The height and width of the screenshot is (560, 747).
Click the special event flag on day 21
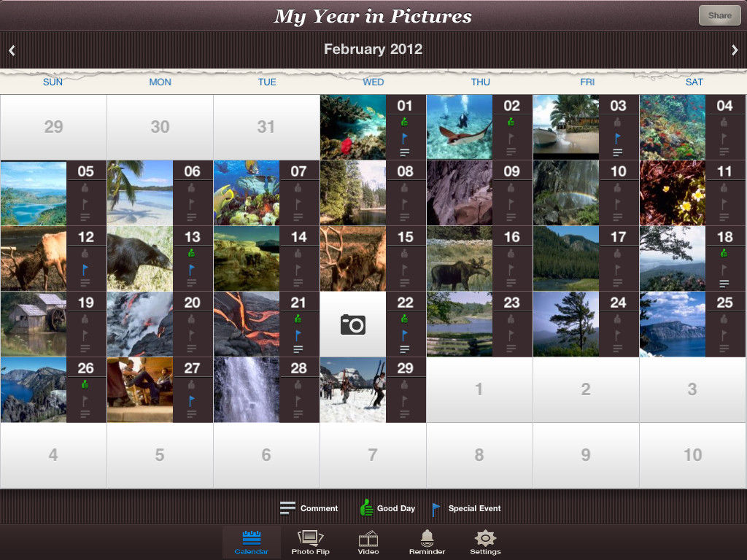point(298,335)
